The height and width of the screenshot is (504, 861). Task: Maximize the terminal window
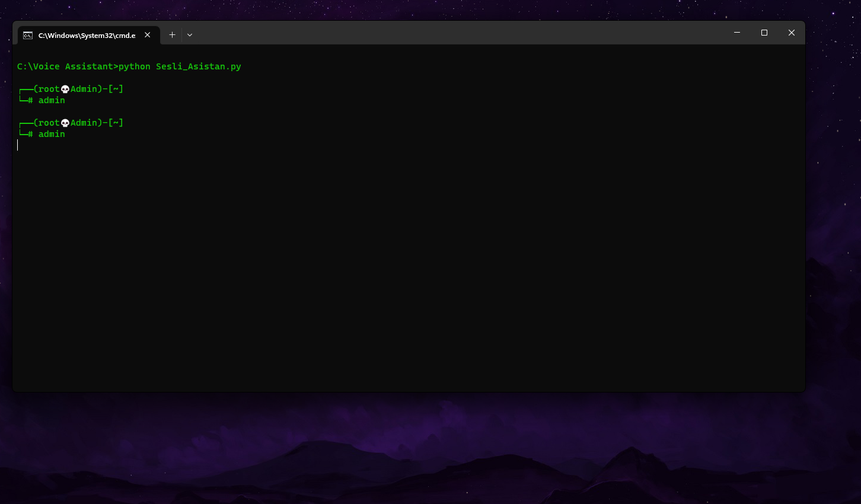tap(764, 33)
